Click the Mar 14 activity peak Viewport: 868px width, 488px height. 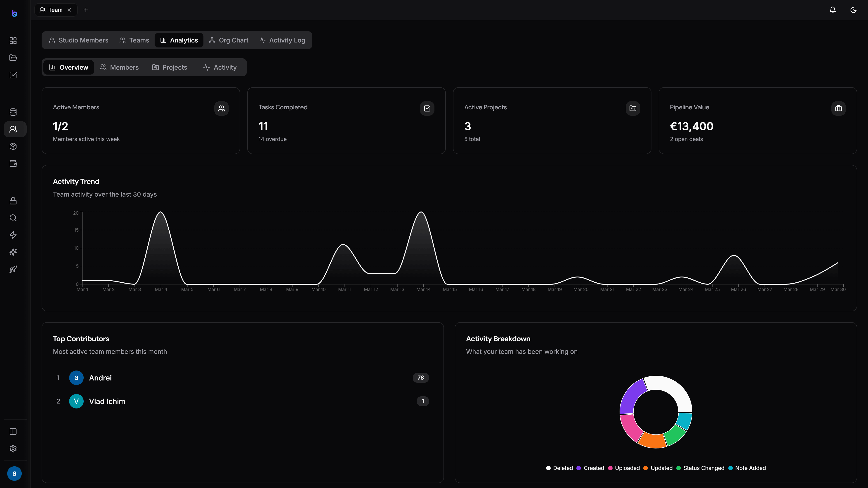click(x=421, y=212)
